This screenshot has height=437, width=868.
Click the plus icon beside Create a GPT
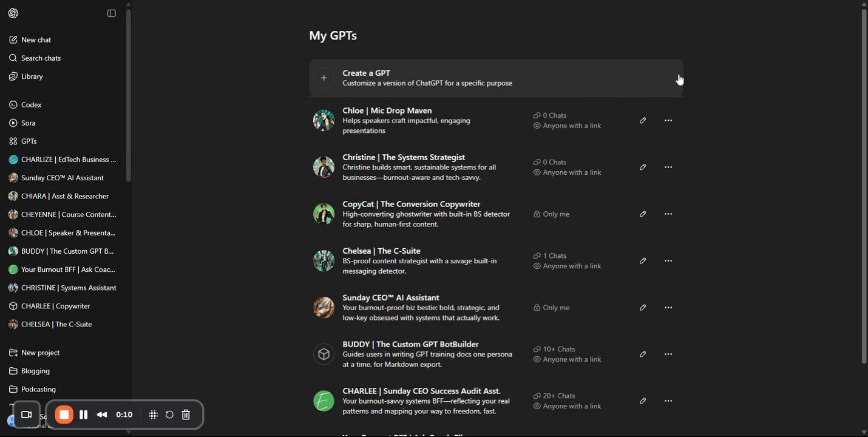tap(324, 78)
